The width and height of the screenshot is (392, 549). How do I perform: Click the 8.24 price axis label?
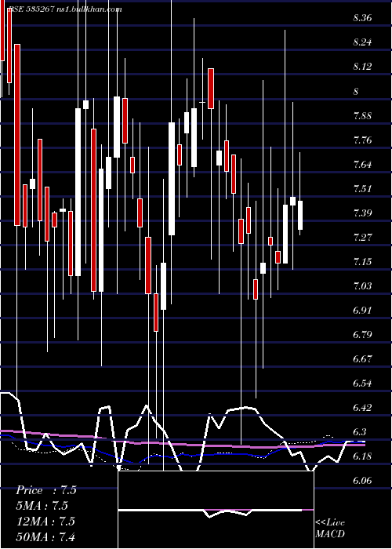(362, 42)
